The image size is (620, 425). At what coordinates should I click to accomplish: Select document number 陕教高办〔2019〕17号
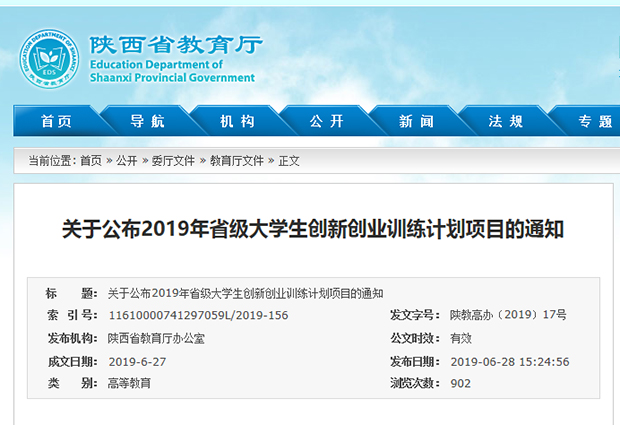click(x=508, y=315)
